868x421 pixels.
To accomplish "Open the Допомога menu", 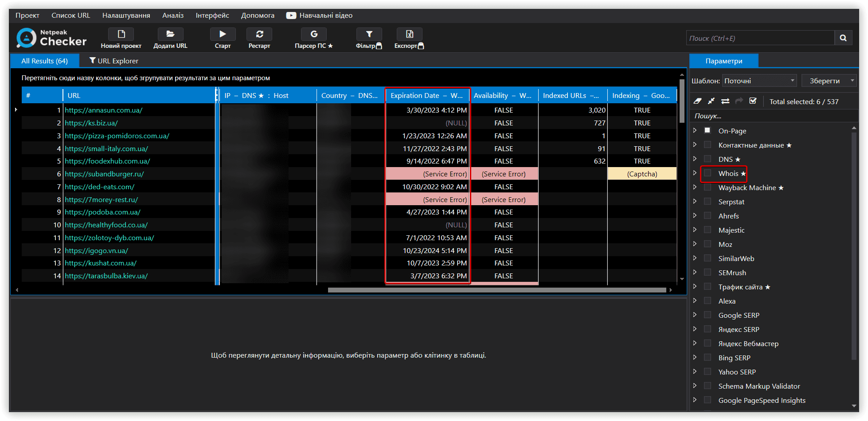I will pyautogui.click(x=258, y=16).
